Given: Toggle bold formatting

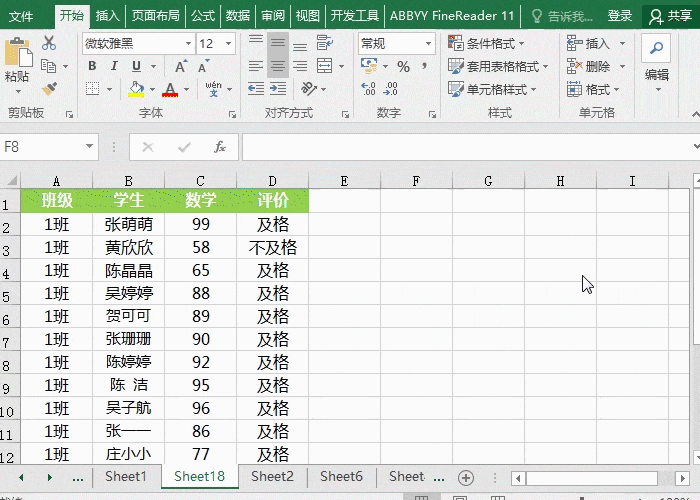Looking at the screenshot, I should tap(91, 66).
